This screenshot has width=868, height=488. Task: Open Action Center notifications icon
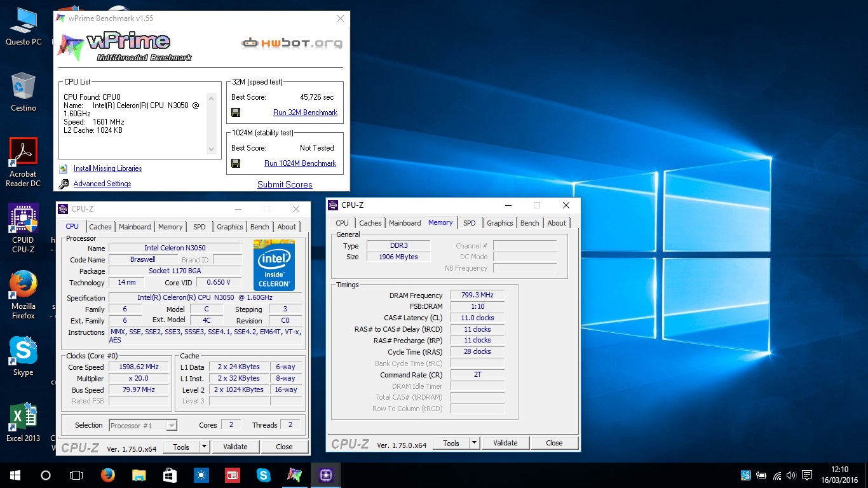(807, 475)
